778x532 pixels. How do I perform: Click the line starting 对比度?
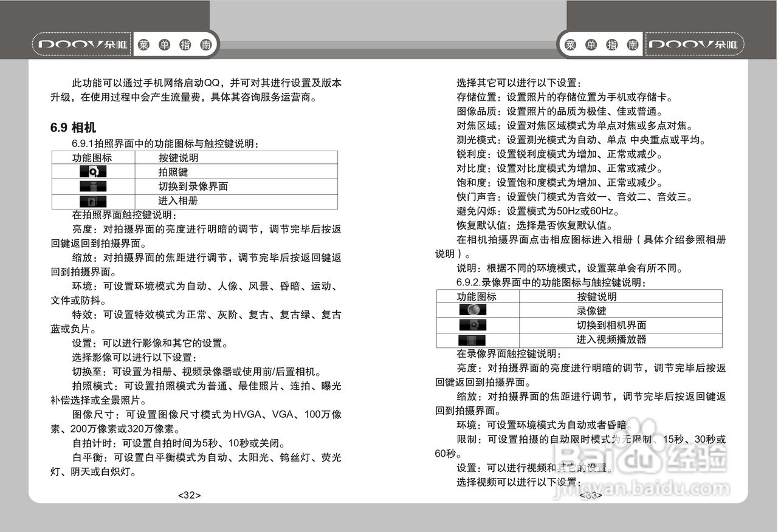(560, 168)
